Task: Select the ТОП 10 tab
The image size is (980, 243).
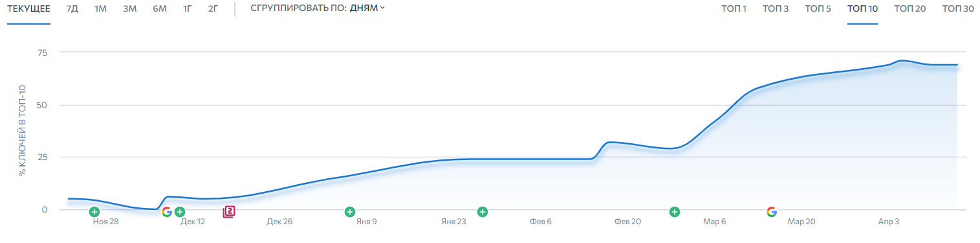Action: click(x=863, y=8)
